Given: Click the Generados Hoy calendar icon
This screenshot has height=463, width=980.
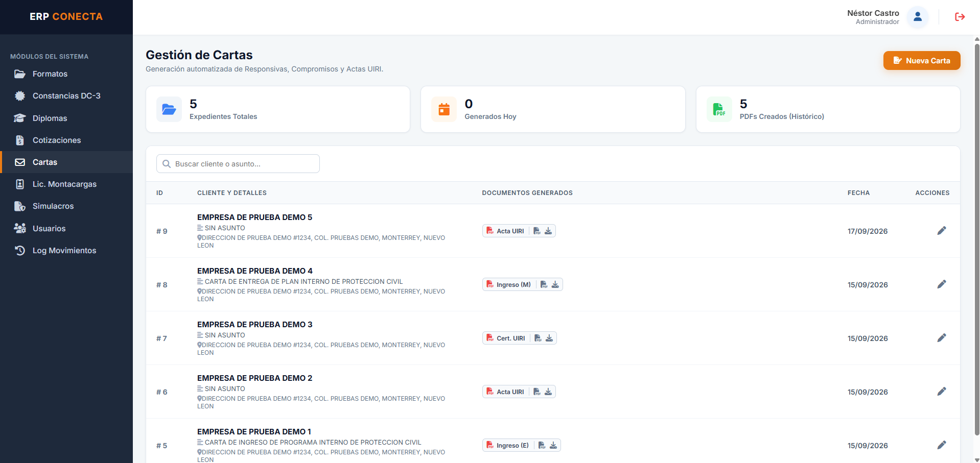Looking at the screenshot, I should [444, 109].
